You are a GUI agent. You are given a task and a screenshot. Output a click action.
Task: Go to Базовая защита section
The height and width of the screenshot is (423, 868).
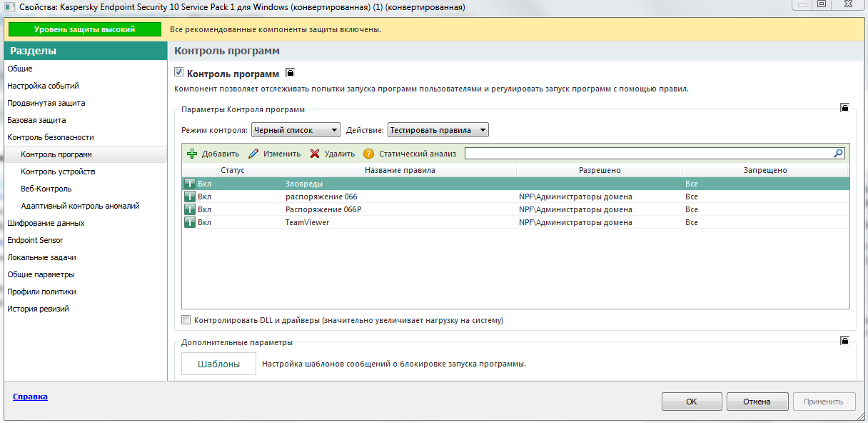pyautogui.click(x=36, y=120)
